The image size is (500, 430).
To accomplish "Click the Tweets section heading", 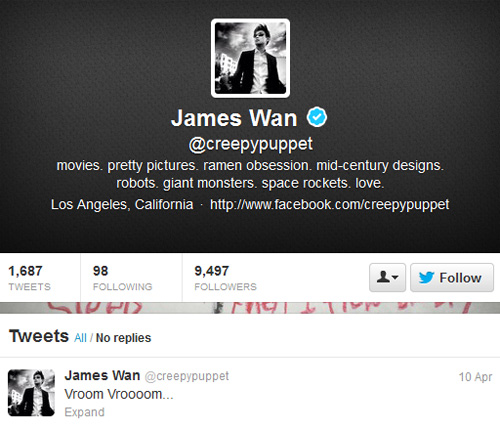I will tap(39, 336).
